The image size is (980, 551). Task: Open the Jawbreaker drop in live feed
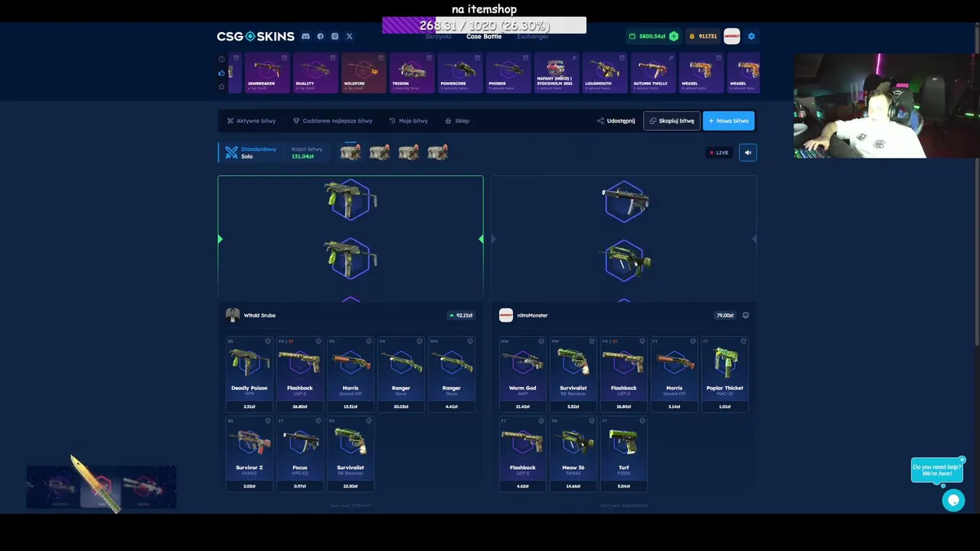(x=267, y=73)
